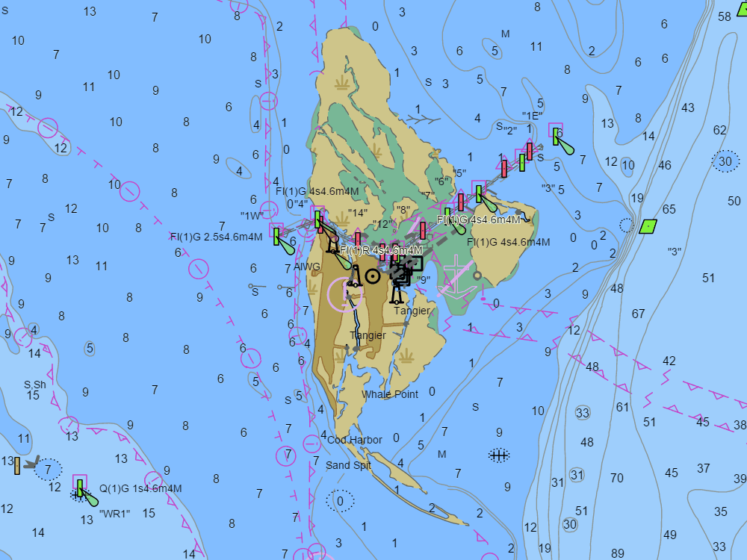Select the yellow star landmark on northeast shore

click(436, 153)
